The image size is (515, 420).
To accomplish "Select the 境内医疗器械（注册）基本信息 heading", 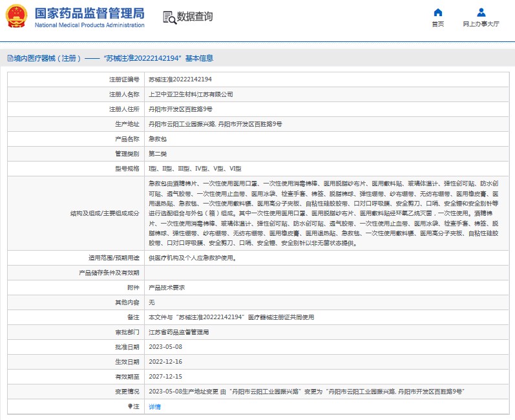I will pos(110,58).
